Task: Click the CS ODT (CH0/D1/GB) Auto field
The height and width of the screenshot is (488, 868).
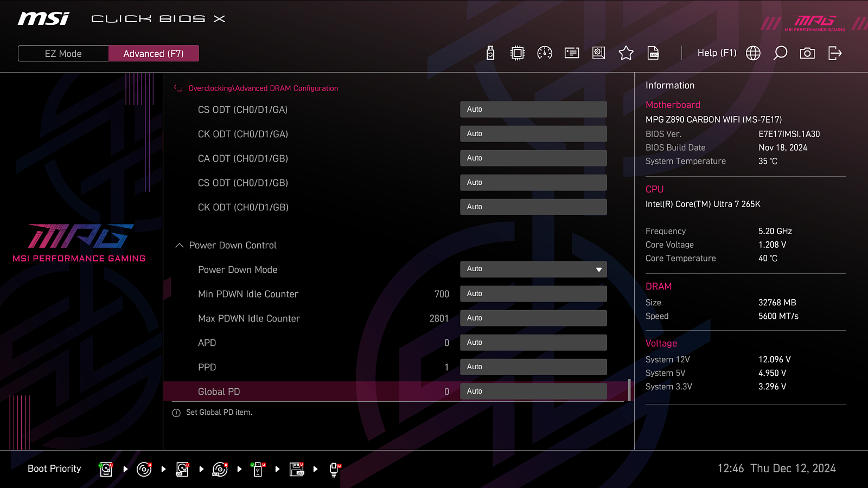Action: [533, 183]
